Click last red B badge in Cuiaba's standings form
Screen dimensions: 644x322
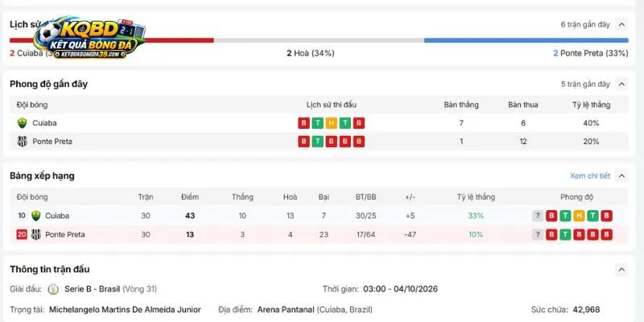point(607,216)
